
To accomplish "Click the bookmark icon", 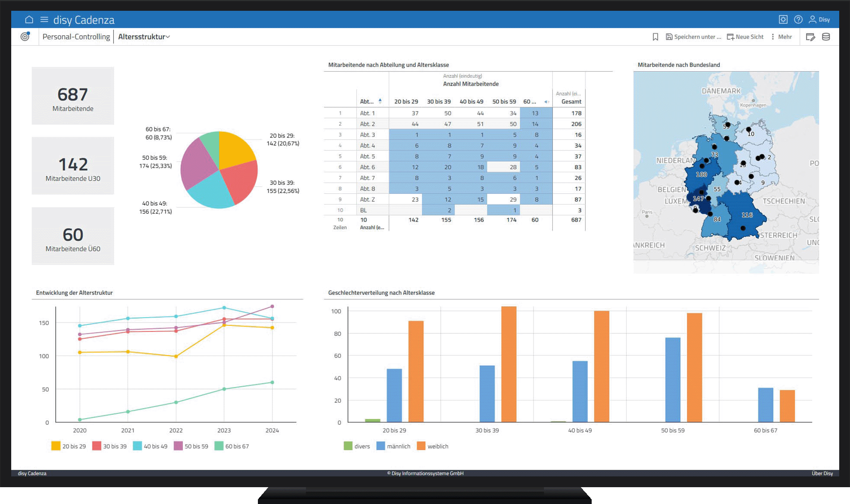I will pos(655,37).
